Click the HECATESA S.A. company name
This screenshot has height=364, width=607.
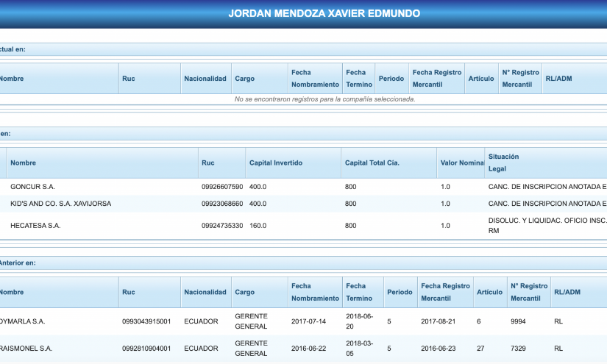point(35,226)
